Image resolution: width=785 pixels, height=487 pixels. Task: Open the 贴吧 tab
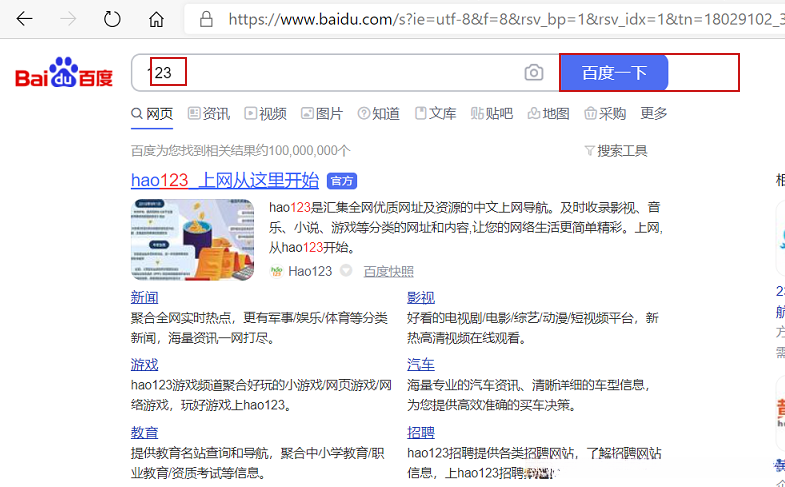point(492,114)
